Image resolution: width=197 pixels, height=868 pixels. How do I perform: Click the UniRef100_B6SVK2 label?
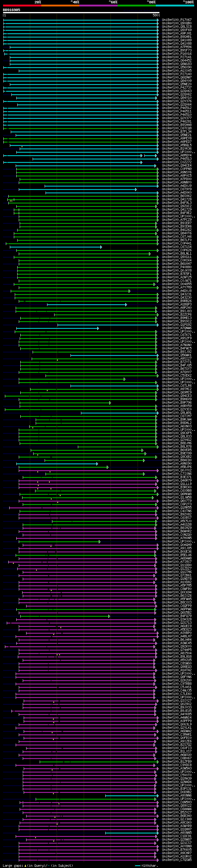click(x=176, y=196)
